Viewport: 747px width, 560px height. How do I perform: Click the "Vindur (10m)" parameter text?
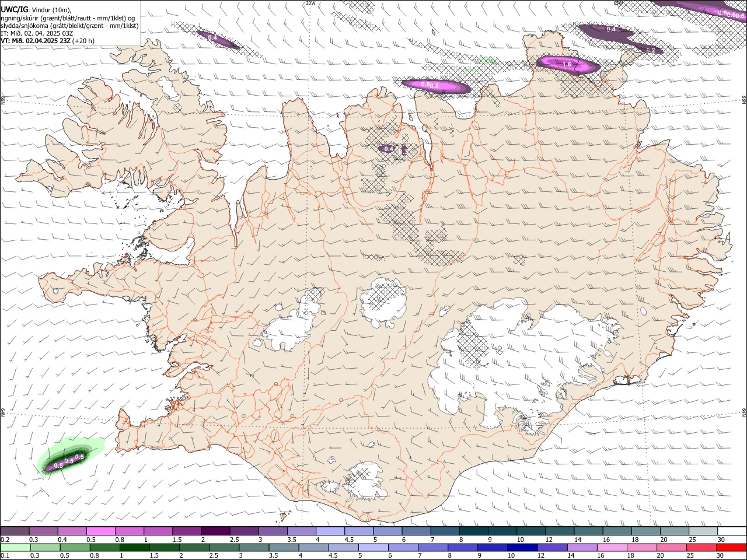click(51, 10)
